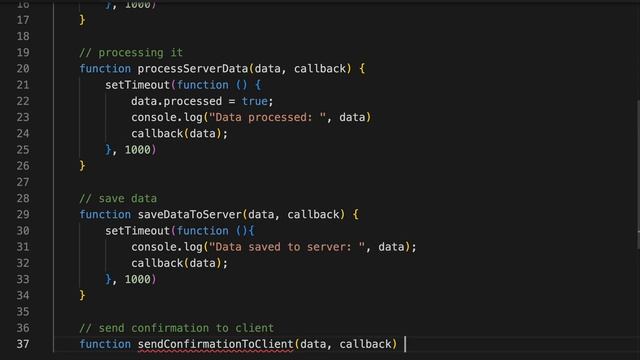Click line number 31 in the gutter
Screen dimensions: 640x360
point(23,247)
